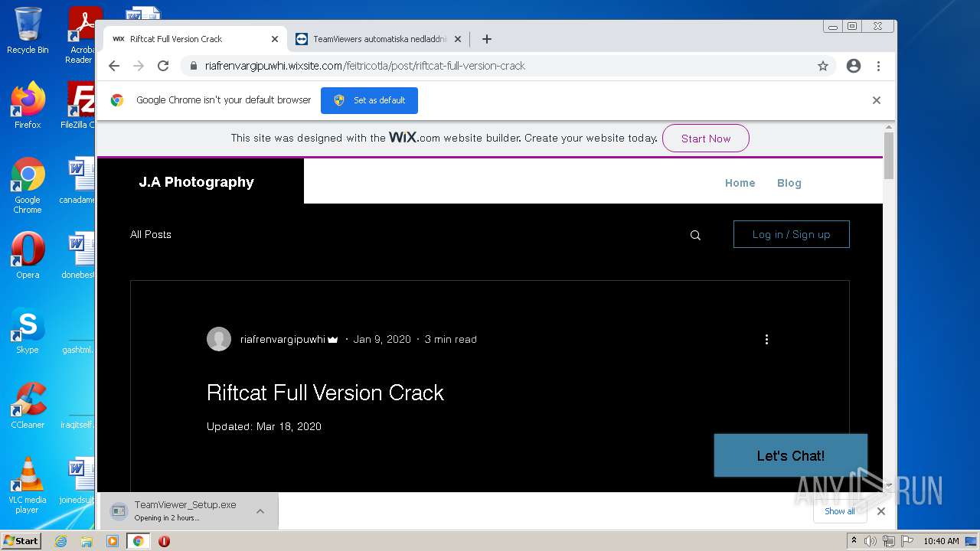Go forward using Chrome's forward arrow
This screenshot has width=980, height=551.
pos(139,66)
